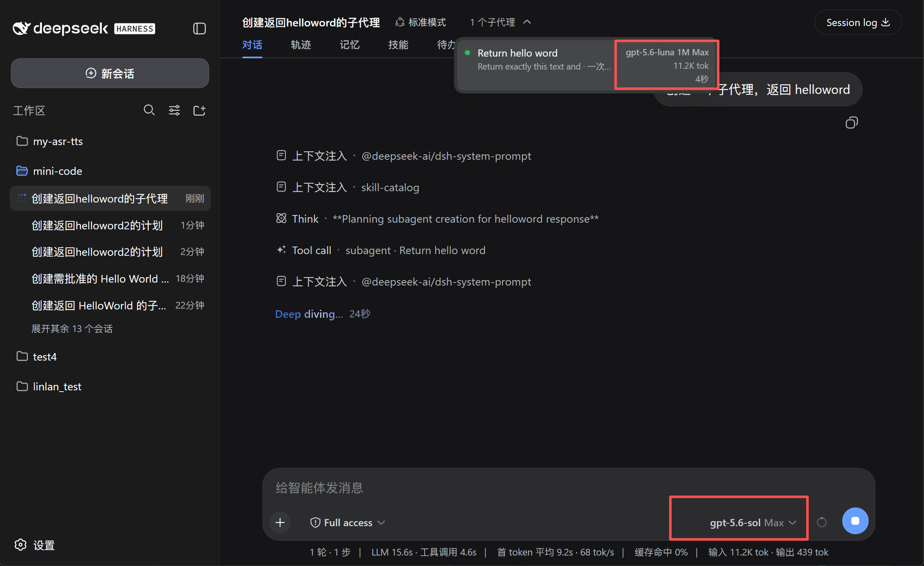The height and width of the screenshot is (566, 924).
Task: Select session 创建返回helloword的子代理 in sidebar
Action: (x=110, y=198)
